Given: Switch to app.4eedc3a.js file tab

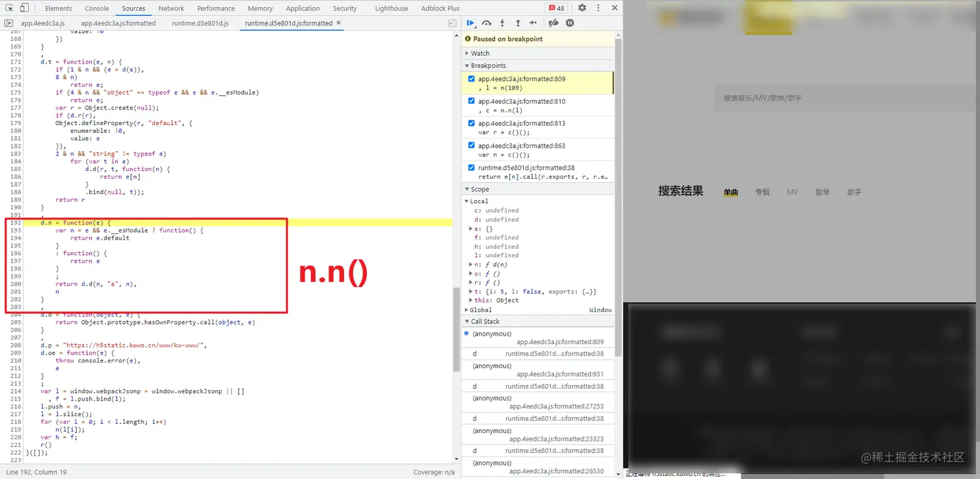Looking at the screenshot, I should (x=43, y=23).
